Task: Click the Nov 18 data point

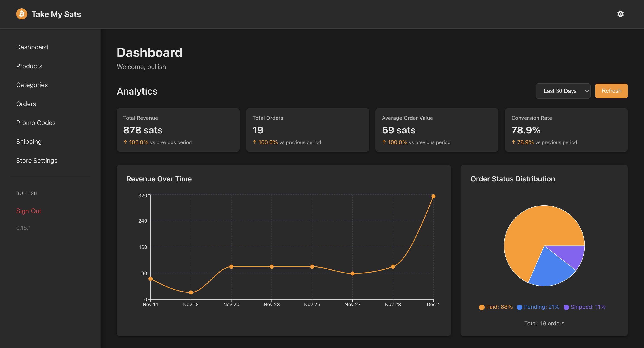Action: (191, 292)
